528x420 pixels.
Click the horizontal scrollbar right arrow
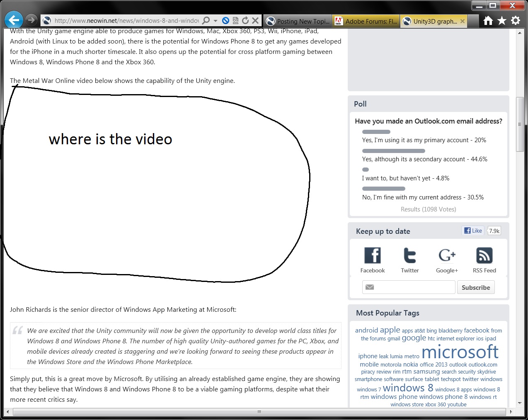(511, 412)
